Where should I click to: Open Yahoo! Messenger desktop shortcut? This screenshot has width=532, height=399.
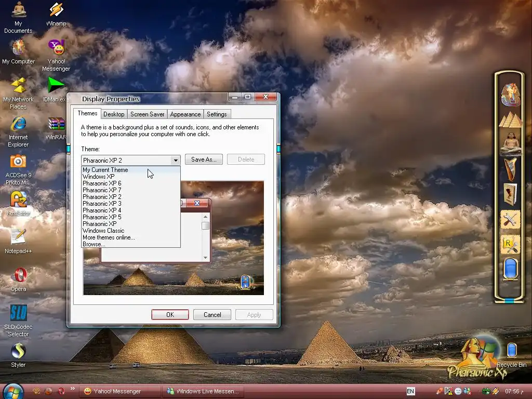56,55
